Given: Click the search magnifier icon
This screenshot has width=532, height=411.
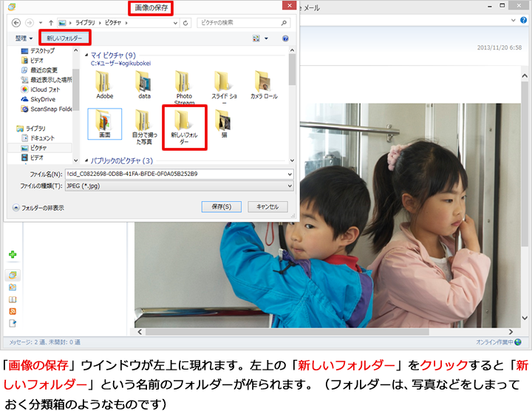Looking at the screenshot, I should pyautogui.click(x=284, y=23).
